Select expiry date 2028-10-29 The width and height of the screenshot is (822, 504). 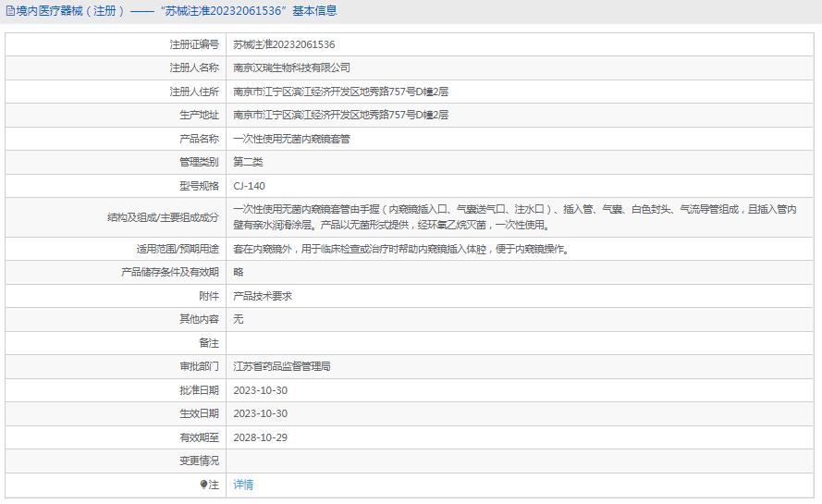pyautogui.click(x=261, y=437)
